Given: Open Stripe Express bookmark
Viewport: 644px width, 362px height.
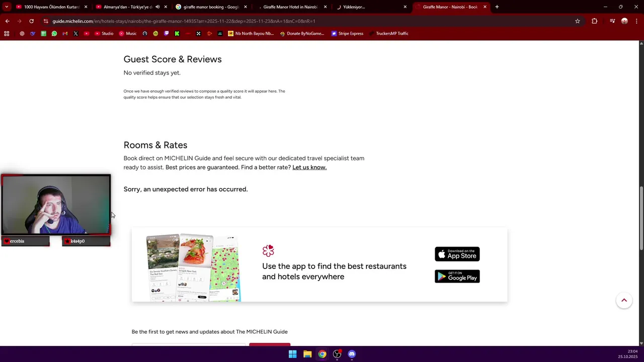Looking at the screenshot, I should [347, 33].
